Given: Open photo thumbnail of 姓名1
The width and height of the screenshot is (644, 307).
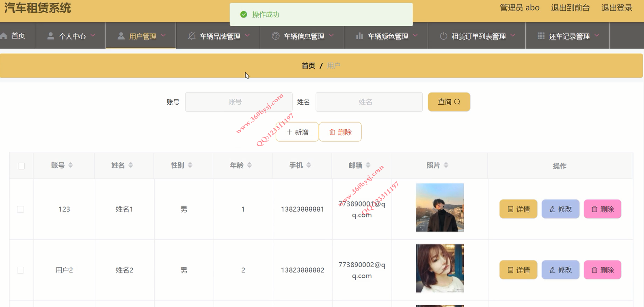Looking at the screenshot, I should (440, 208).
